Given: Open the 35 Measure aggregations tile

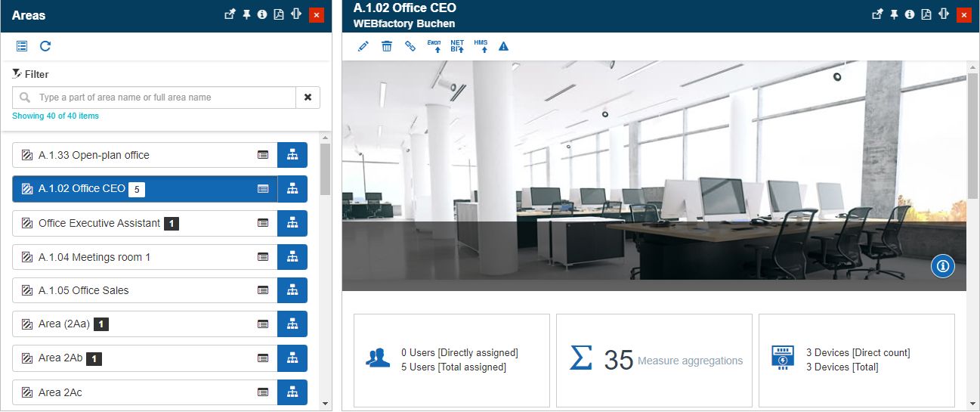Looking at the screenshot, I should pos(654,361).
